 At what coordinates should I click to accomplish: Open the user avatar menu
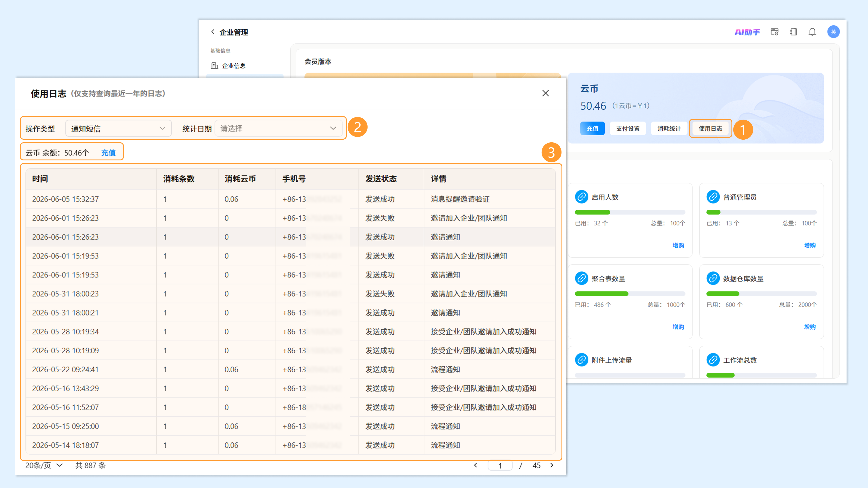click(833, 32)
